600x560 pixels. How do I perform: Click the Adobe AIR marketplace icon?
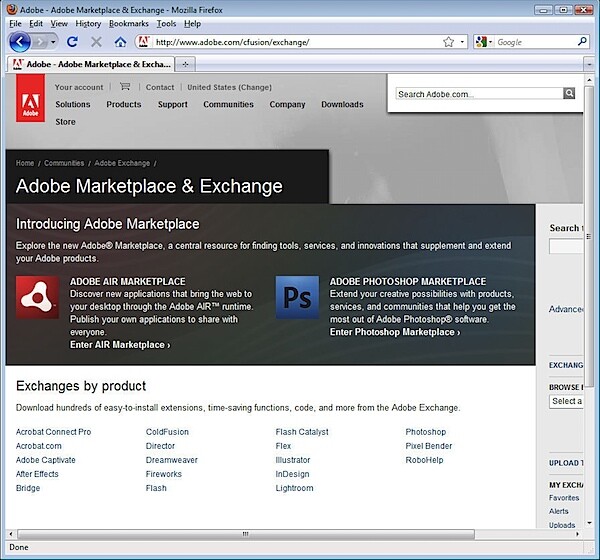[37, 297]
